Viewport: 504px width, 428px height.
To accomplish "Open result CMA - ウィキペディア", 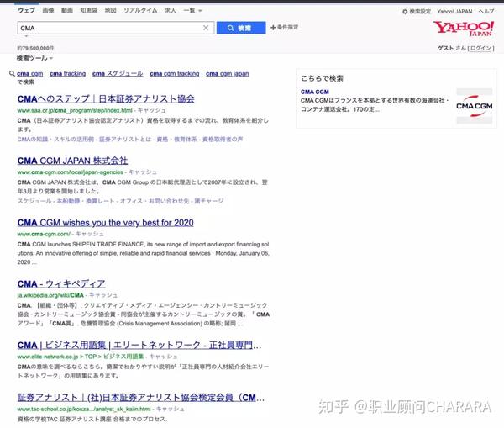I will pyautogui.click(x=61, y=284).
